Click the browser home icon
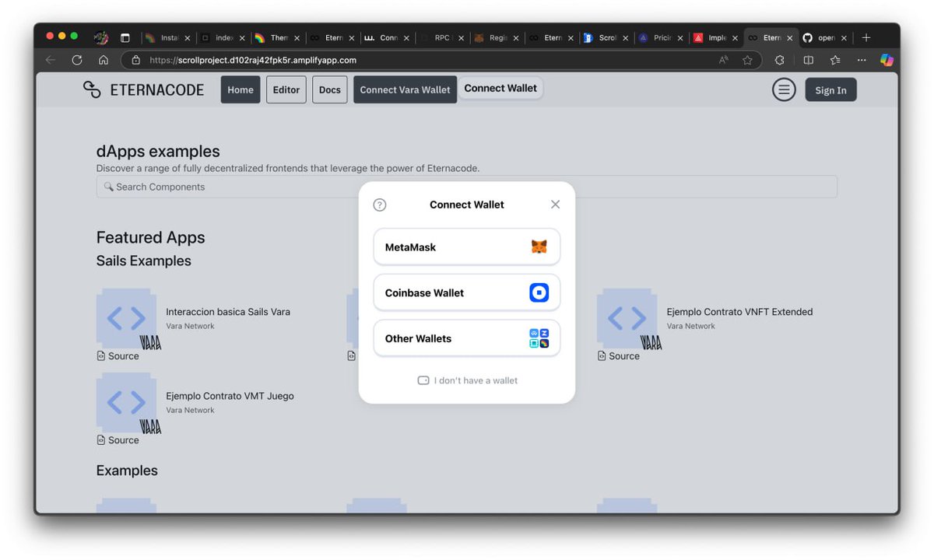Image resolution: width=934 pixels, height=560 pixels. click(104, 60)
